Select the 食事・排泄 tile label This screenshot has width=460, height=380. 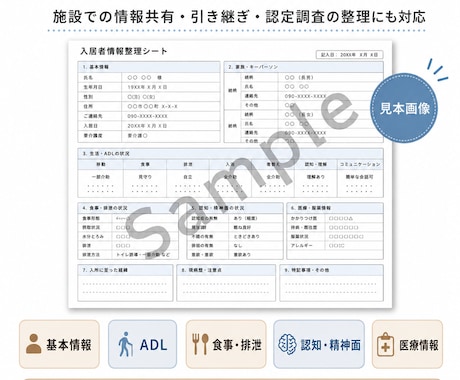click(x=237, y=345)
